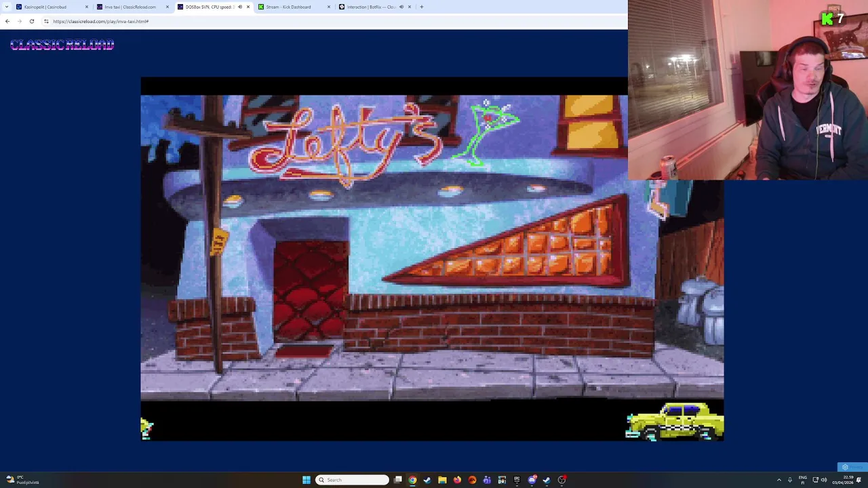This screenshot has width=868, height=488.
Task: Close the Inva taxi ClassicReload tab
Action: coord(167,7)
